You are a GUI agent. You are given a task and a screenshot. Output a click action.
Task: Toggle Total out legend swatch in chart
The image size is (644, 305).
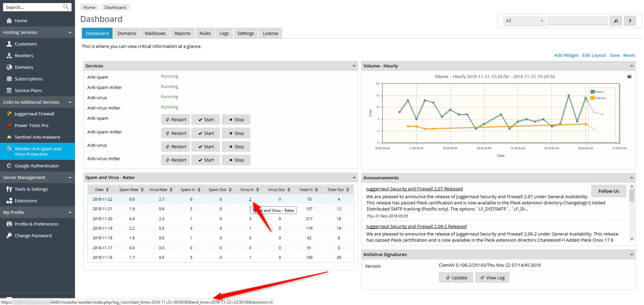coord(593,98)
